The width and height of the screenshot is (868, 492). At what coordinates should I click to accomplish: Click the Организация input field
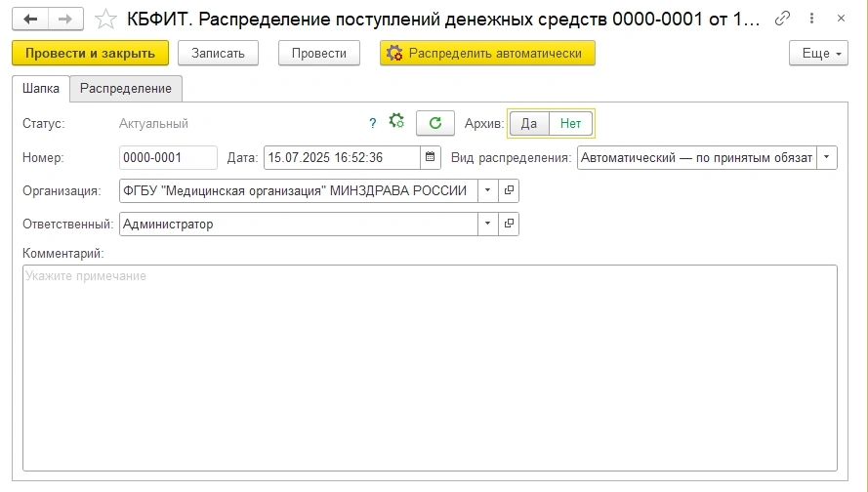point(299,190)
